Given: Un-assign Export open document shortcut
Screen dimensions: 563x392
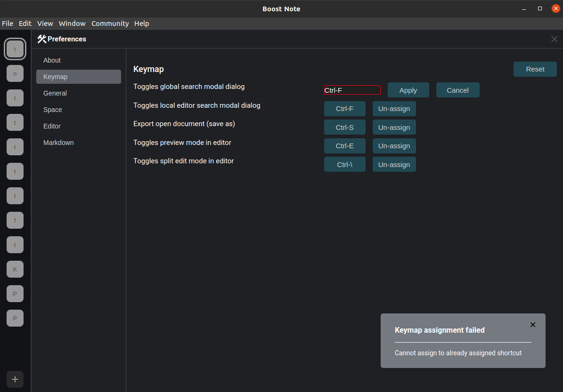Looking at the screenshot, I should pyautogui.click(x=394, y=128).
